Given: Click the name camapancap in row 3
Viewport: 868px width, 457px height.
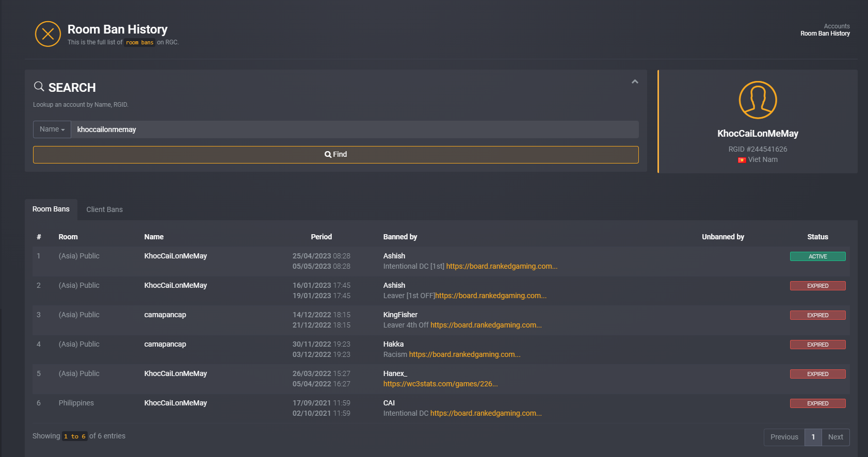Looking at the screenshot, I should click(165, 315).
